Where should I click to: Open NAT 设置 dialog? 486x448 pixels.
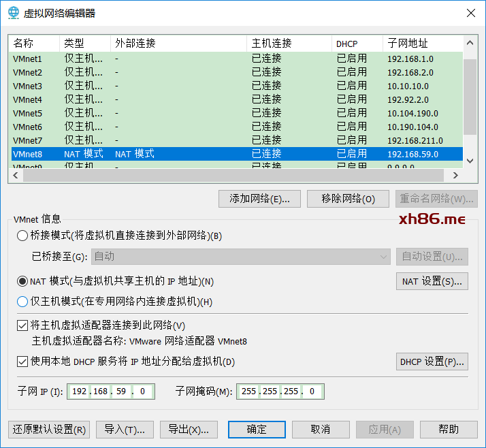(432, 281)
